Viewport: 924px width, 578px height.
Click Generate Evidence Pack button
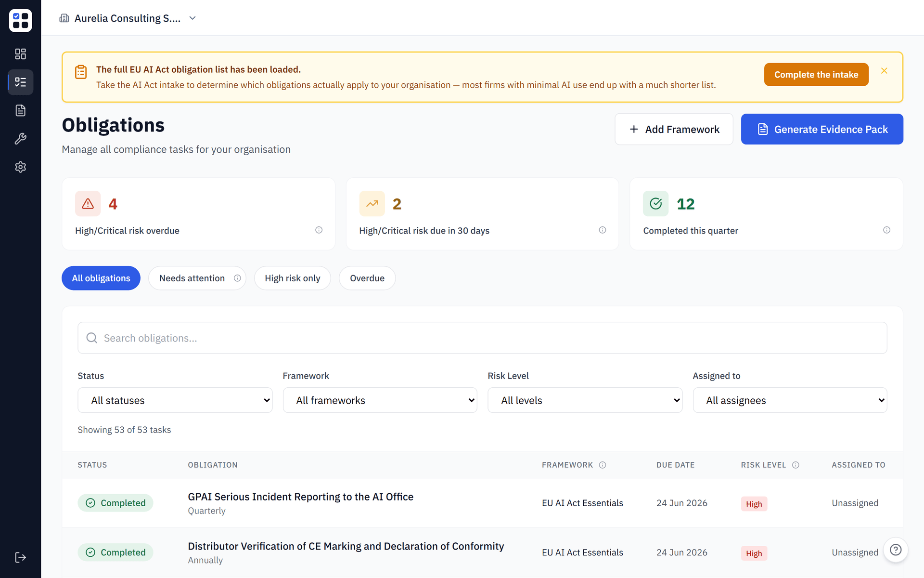(x=822, y=129)
